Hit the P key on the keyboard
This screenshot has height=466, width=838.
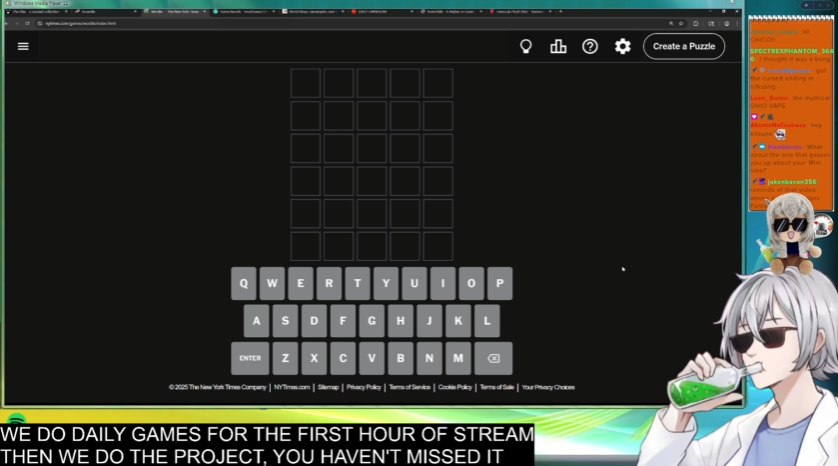coord(500,283)
